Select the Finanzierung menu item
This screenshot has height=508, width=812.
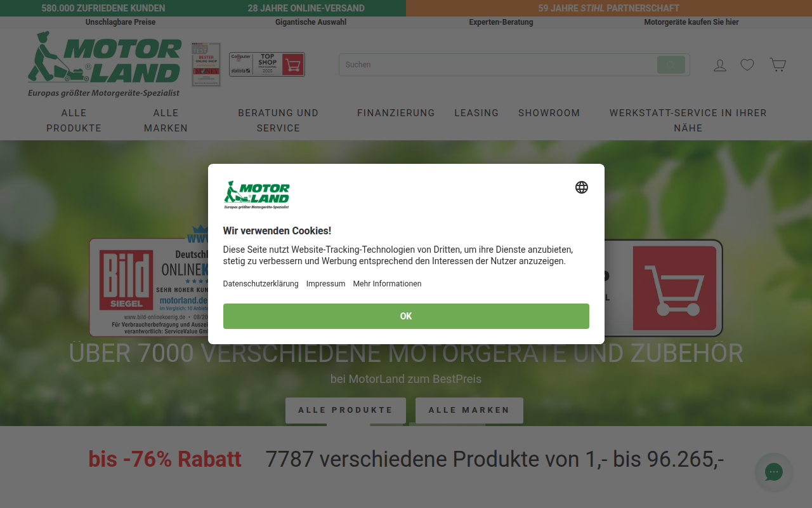pos(396,113)
